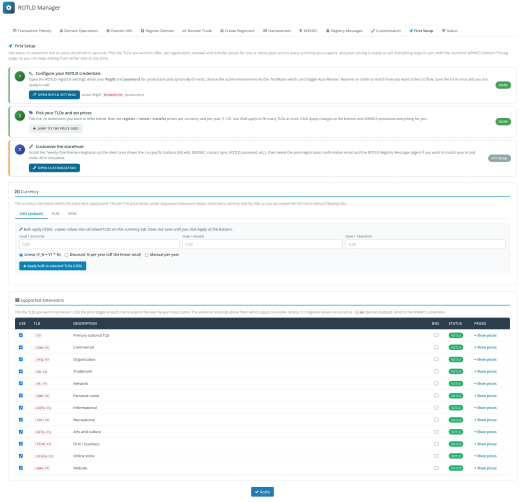Select the USD (default) currency tab
The height and width of the screenshot is (502, 523).
pos(31,214)
